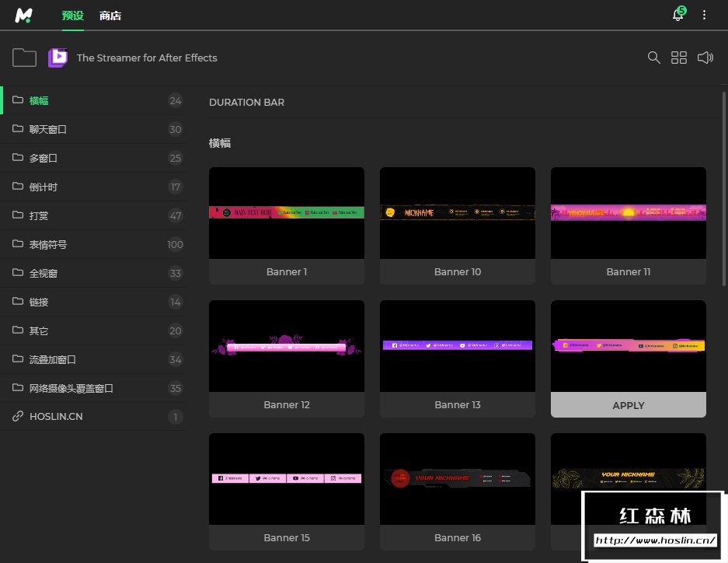Click the DURATION BAR section header
Viewport: 728px width, 563px height.
point(246,102)
